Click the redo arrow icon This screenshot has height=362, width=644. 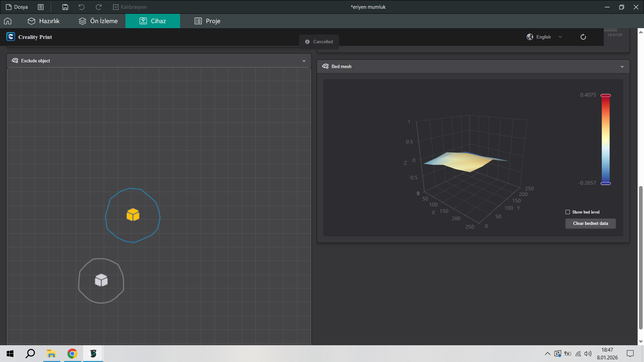click(99, 7)
